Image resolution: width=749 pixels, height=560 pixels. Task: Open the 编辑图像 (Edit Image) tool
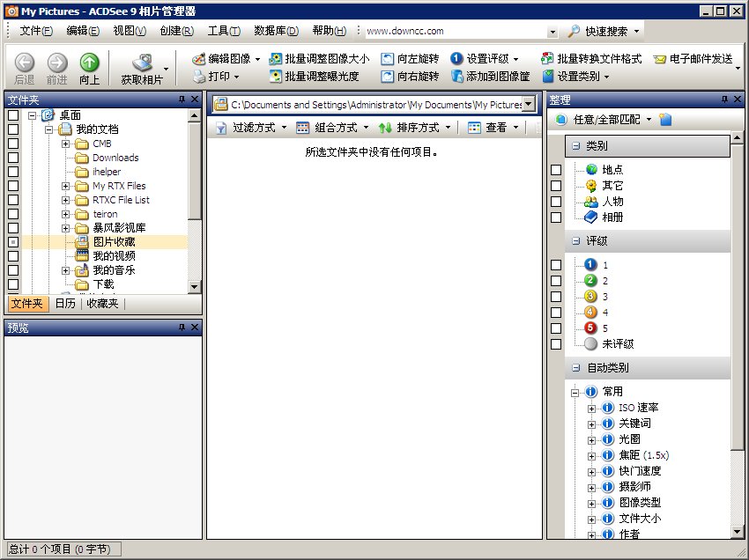point(219,59)
